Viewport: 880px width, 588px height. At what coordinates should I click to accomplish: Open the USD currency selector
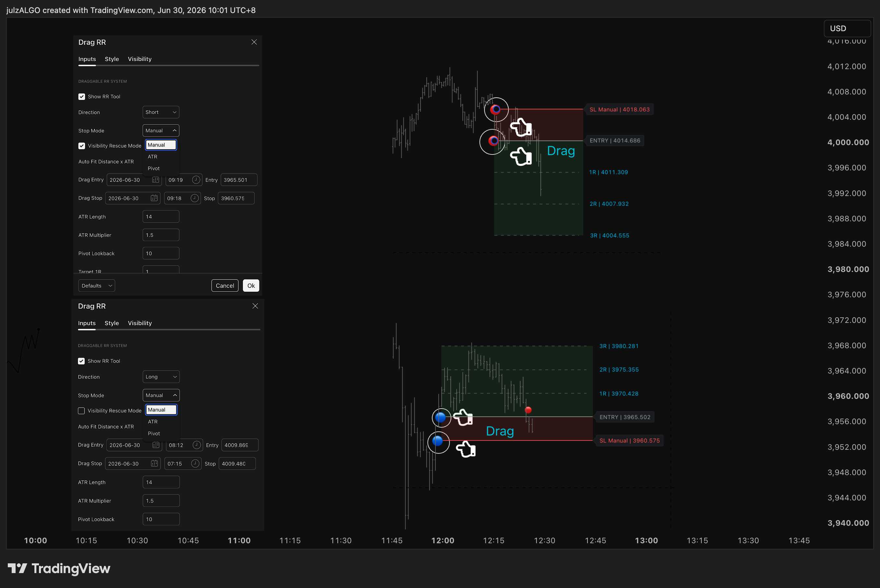coord(847,29)
